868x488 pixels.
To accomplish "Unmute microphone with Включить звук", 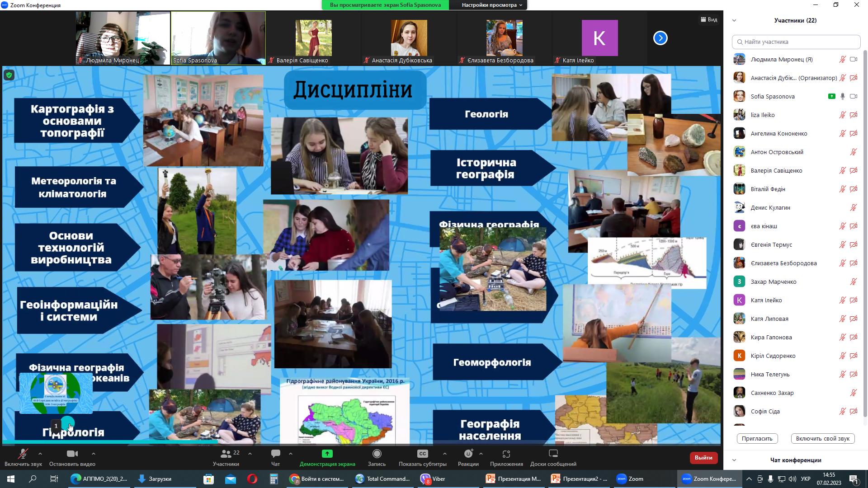I will [x=23, y=454].
